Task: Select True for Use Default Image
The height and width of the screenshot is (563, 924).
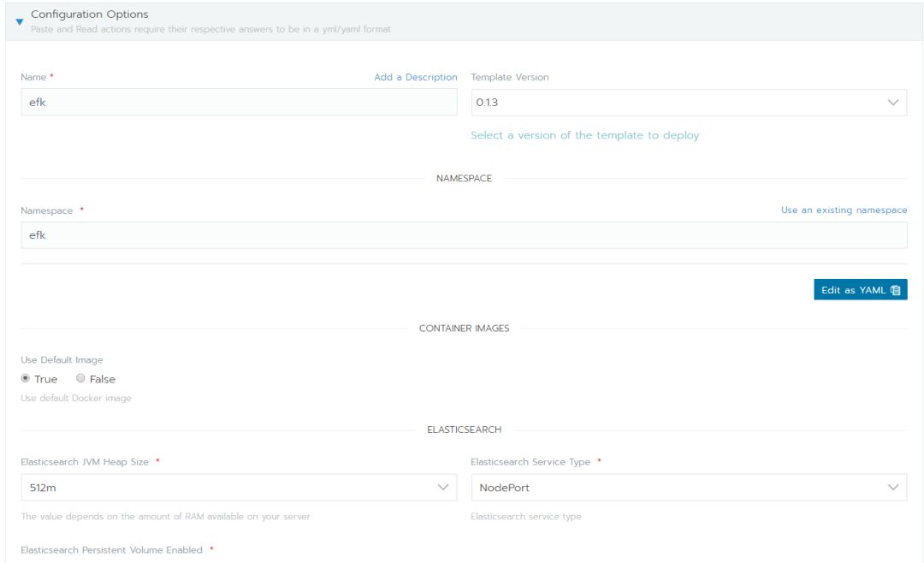Action: pyautogui.click(x=26, y=378)
